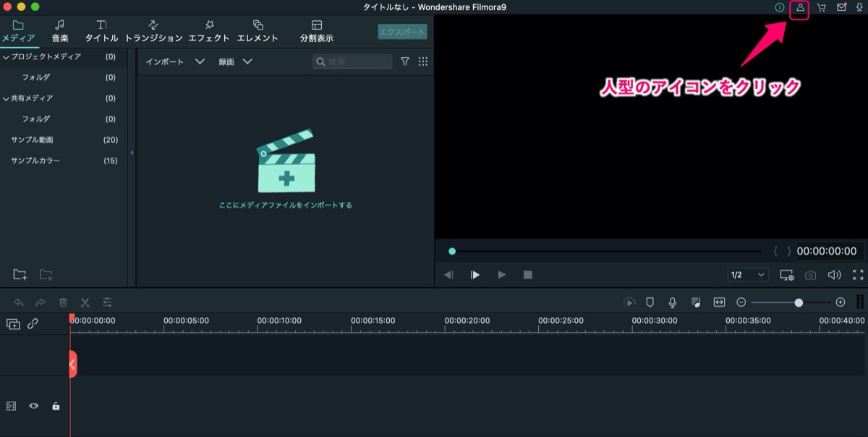Viewport: 868px width, 437px height.
Task: Take a snapshot with camera icon
Action: [811, 275]
